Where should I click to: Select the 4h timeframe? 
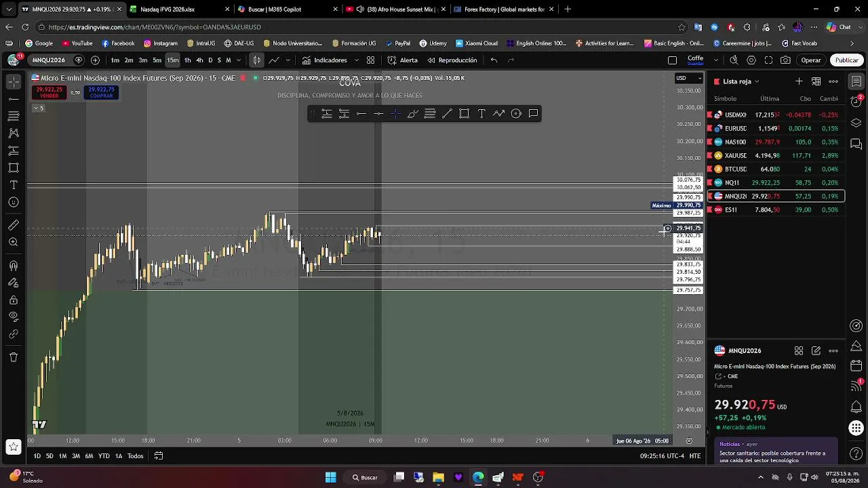pyautogui.click(x=199, y=60)
